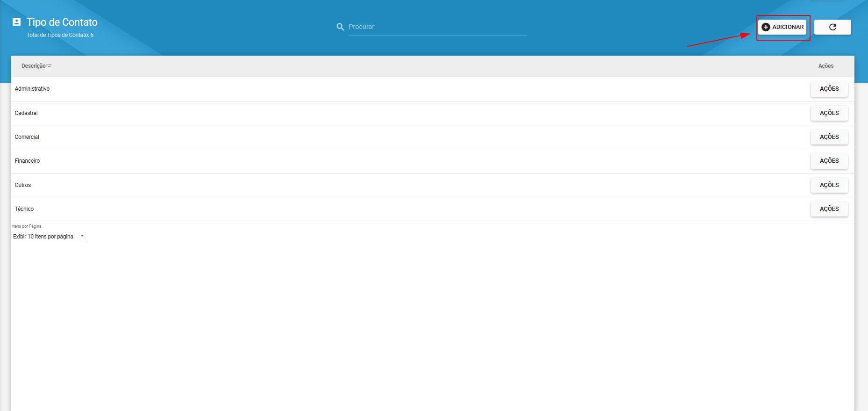The height and width of the screenshot is (411, 868).
Task: Select the Administrativo row text
Action: pos(32,89)
